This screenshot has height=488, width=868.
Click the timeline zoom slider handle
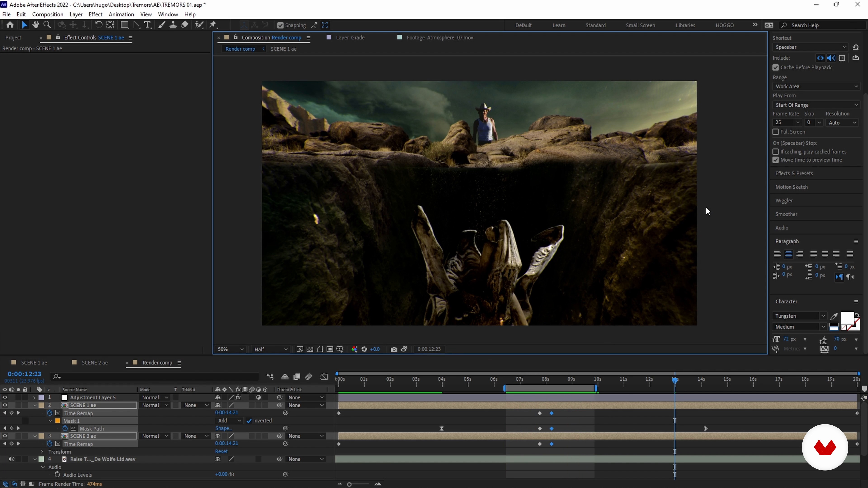349,484
